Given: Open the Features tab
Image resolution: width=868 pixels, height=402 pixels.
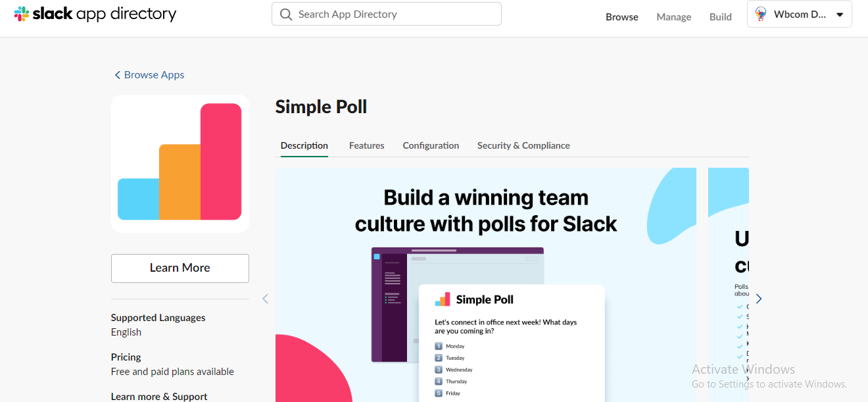Looking at the screenshot, I should 366,145.
